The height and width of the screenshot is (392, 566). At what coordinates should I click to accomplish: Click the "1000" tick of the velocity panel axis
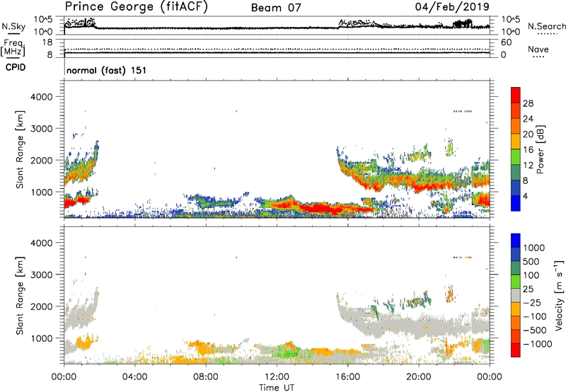click(41, 338)
